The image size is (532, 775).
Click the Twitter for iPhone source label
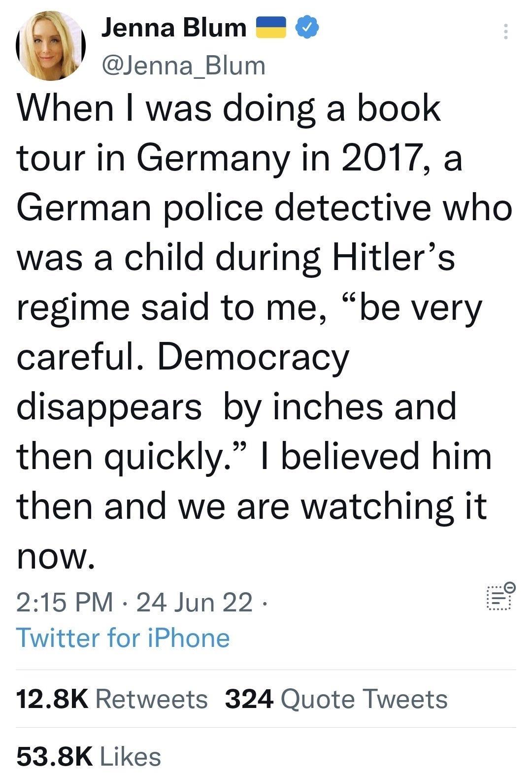[x=123, y=638]
